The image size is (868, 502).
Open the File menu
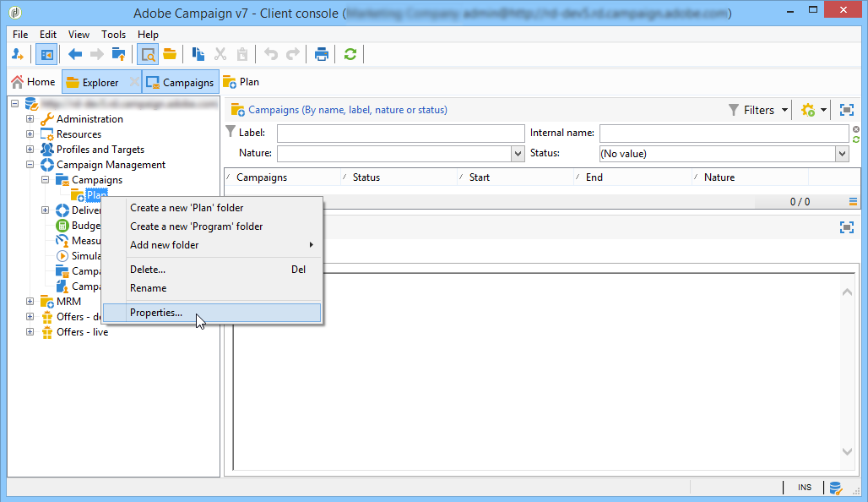[20, 35]
